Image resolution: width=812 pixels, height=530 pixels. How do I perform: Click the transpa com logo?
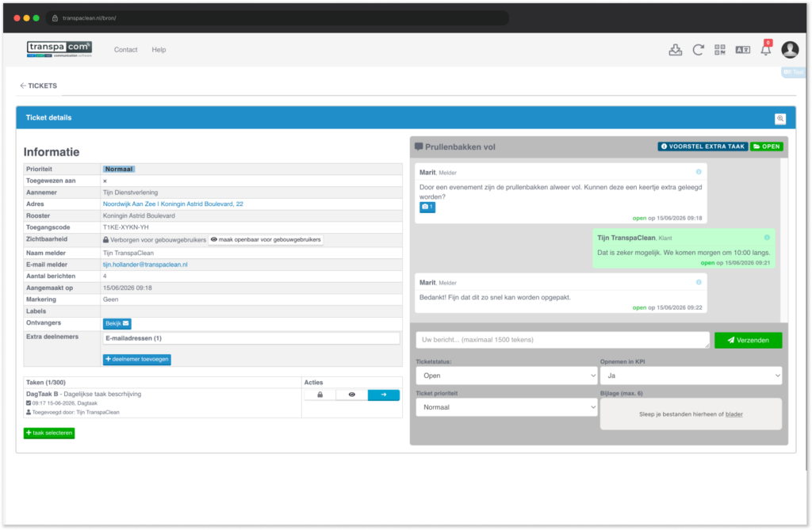click(59, 49)
